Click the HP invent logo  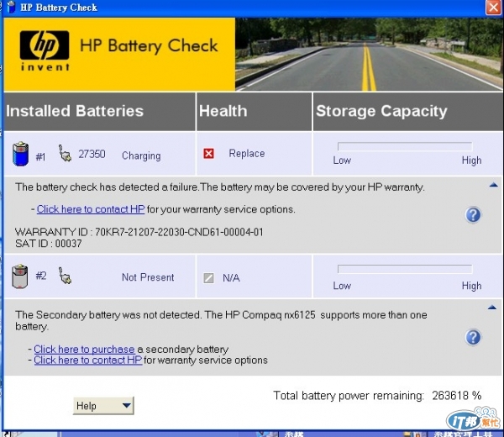tap(45, 50)
